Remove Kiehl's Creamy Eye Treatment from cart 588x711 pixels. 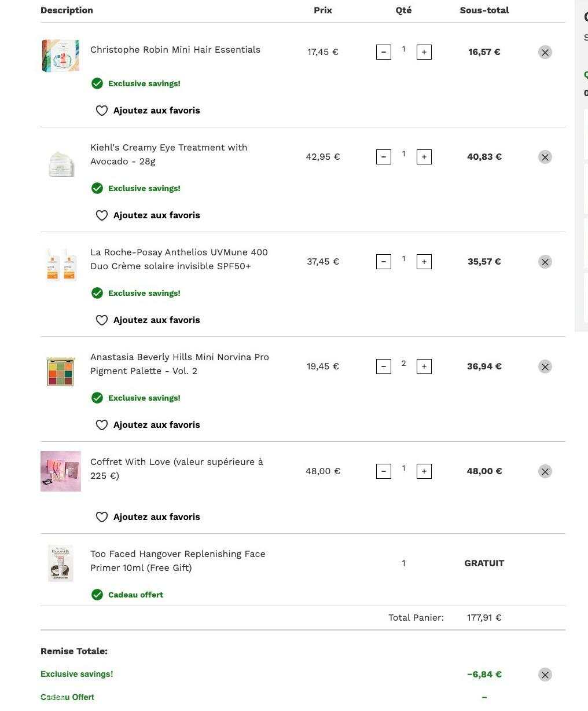(x=545, y=157)
